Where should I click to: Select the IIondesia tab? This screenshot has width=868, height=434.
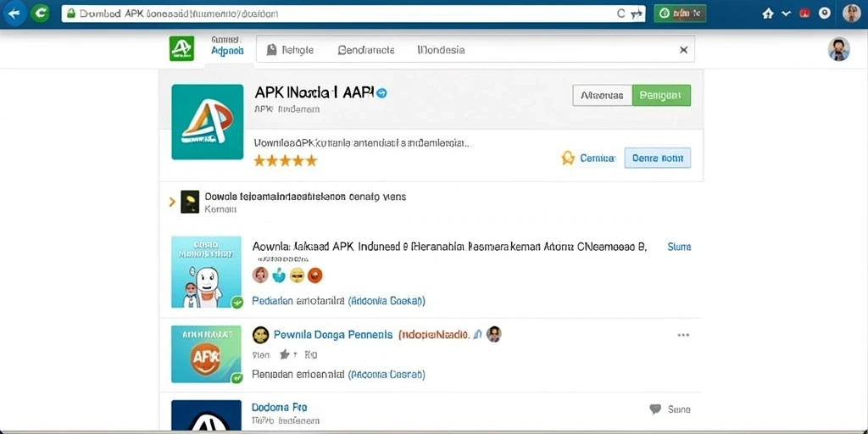pyautogui.click(x=441, y=50)
